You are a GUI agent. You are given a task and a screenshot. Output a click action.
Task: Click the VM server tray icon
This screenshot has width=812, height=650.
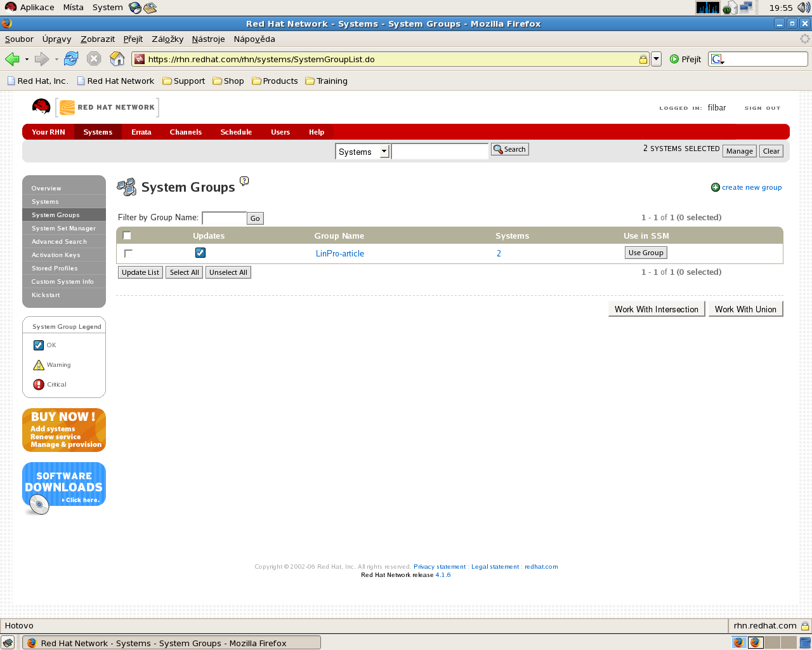[x=730, y=8]
